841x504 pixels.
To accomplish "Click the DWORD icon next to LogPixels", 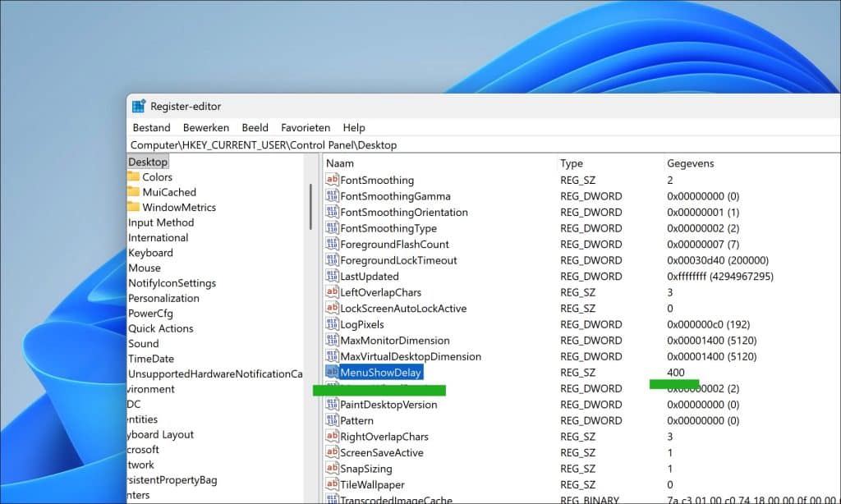I will coord(332,324).
